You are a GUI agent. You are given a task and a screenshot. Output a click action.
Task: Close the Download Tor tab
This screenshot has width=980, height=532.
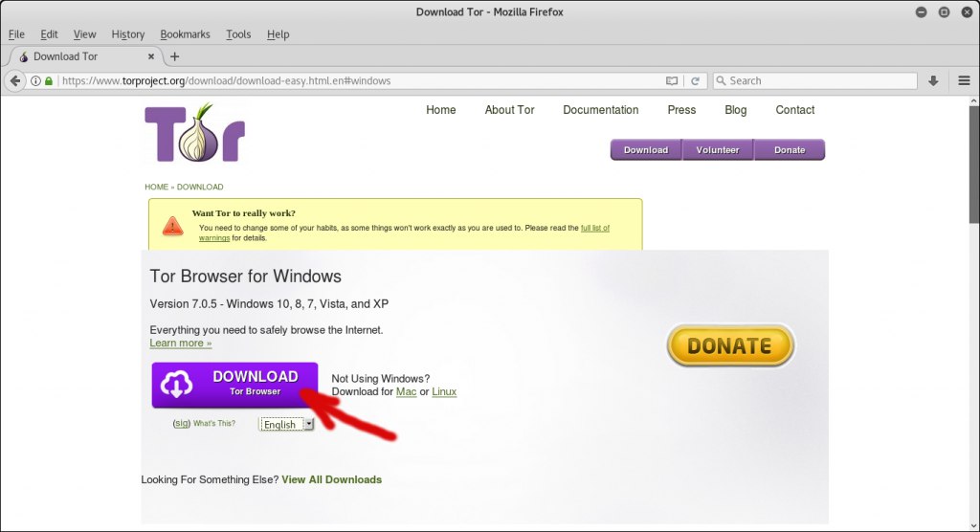click(150, 56)
